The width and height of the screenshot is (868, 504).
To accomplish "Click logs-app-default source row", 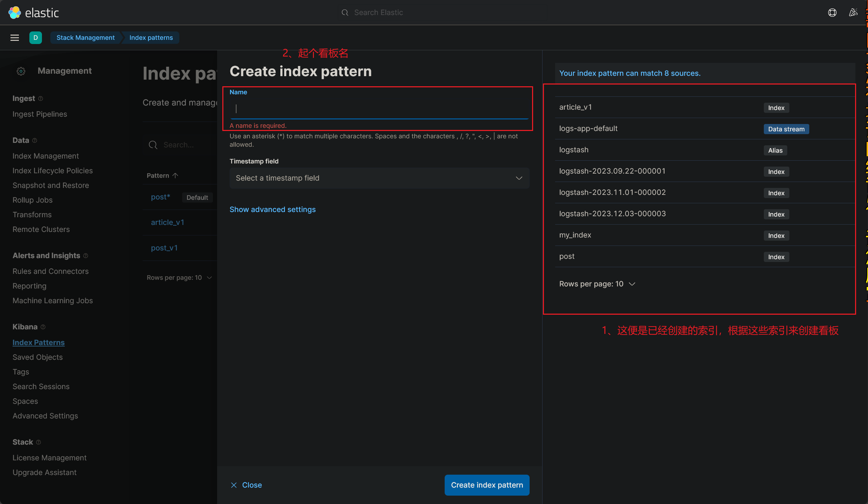I will click(705, 129).
